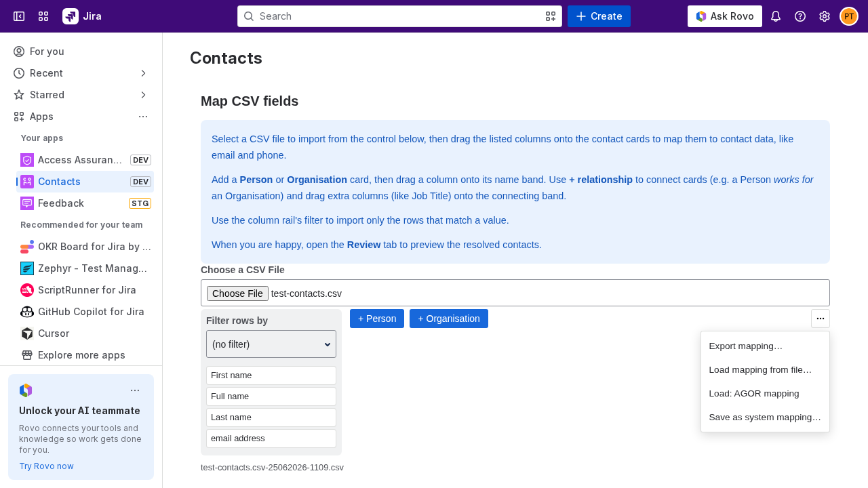Screen dimensions: 868x488
Task: Open the Filter rows by dropdown
Action: point(271,344)
